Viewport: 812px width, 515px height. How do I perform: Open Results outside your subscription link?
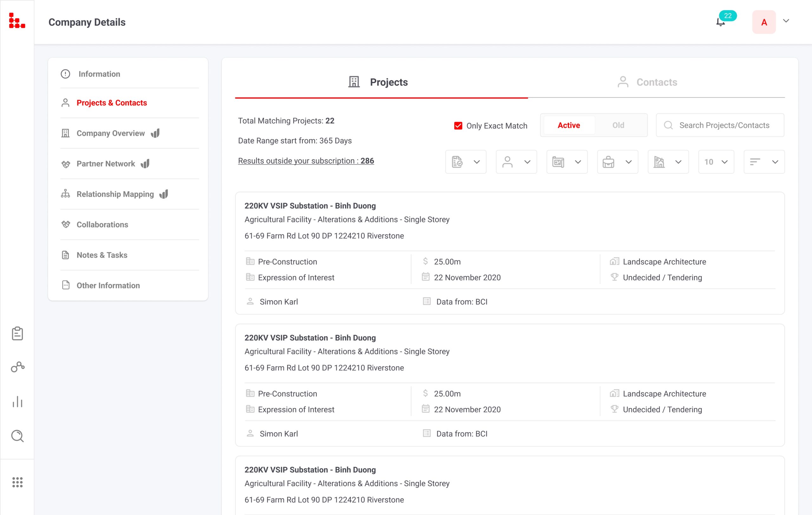coord(306,161)
